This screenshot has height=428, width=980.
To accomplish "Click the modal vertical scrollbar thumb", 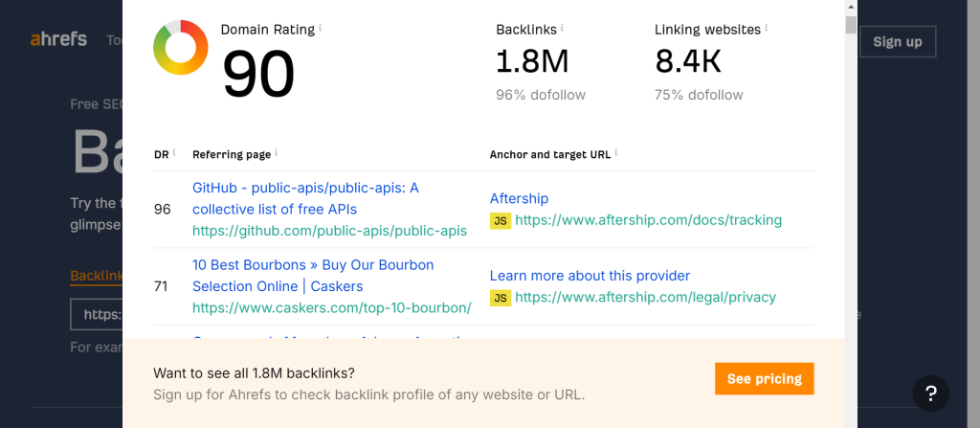I will click(851, 24).
